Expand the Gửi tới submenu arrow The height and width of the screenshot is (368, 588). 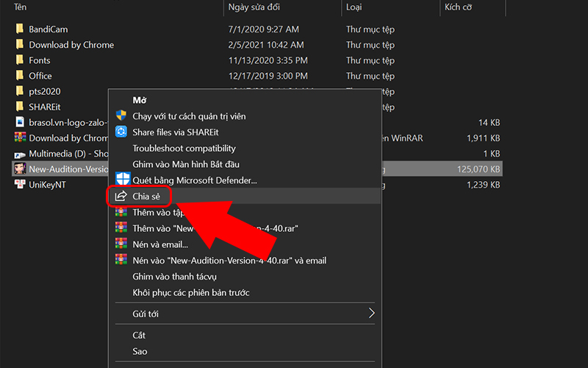coord(371,314)
